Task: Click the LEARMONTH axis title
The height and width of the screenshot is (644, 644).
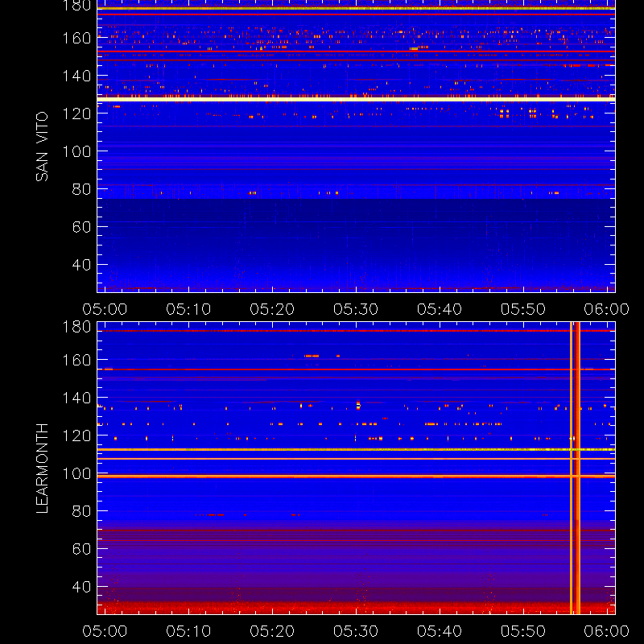Action: (x=42, y=469)
